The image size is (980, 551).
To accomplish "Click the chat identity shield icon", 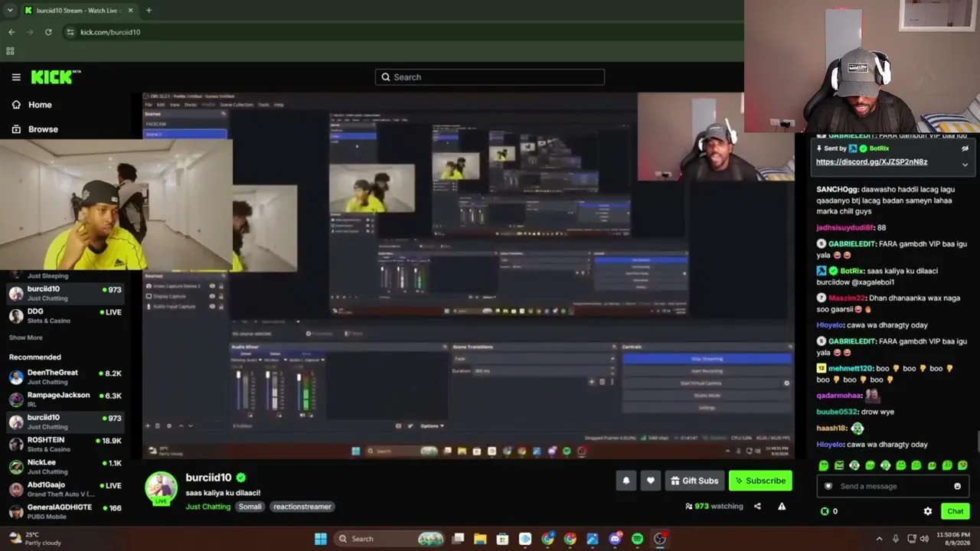I will click(828, 486).
